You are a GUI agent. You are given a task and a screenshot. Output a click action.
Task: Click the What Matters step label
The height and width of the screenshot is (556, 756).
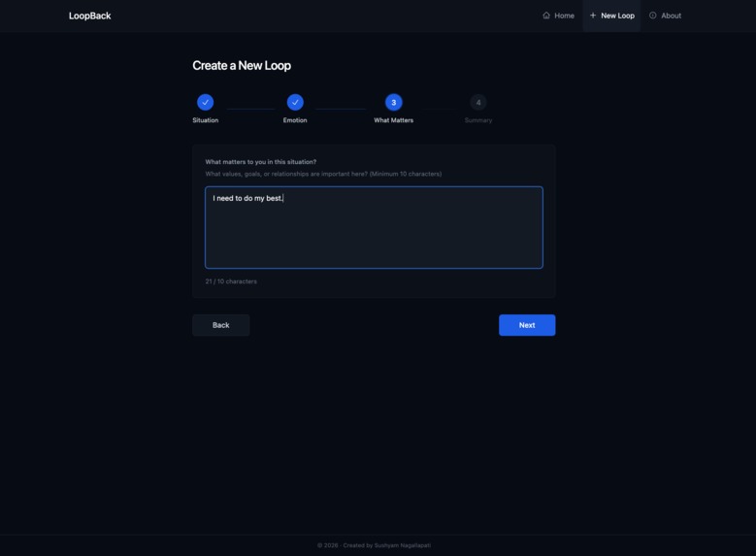coord(393,120)
